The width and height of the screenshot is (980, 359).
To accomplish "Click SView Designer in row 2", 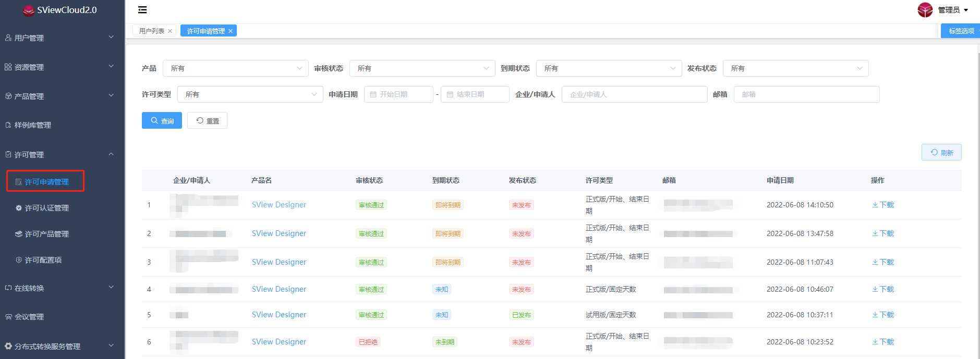I will tap(279, 233).
